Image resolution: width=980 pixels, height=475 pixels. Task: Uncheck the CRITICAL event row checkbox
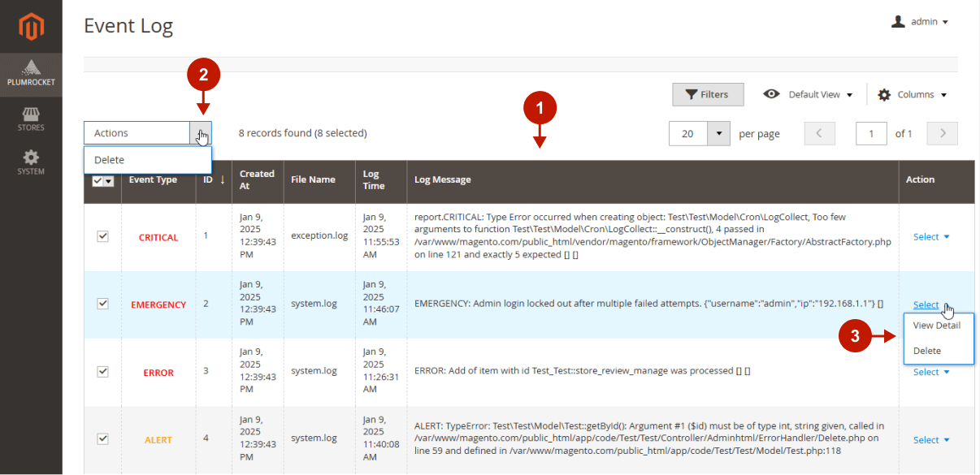[103, 236]
